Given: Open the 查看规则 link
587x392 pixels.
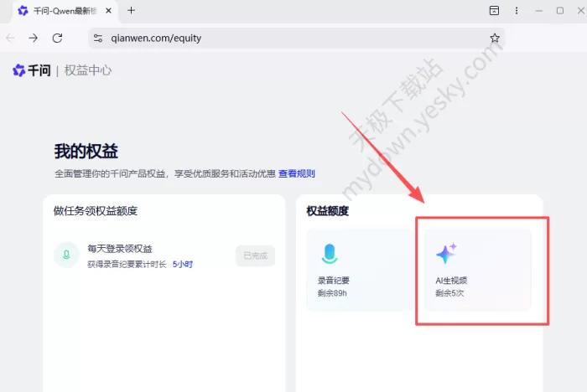Looking at the screenshot, I should [297, 173].
